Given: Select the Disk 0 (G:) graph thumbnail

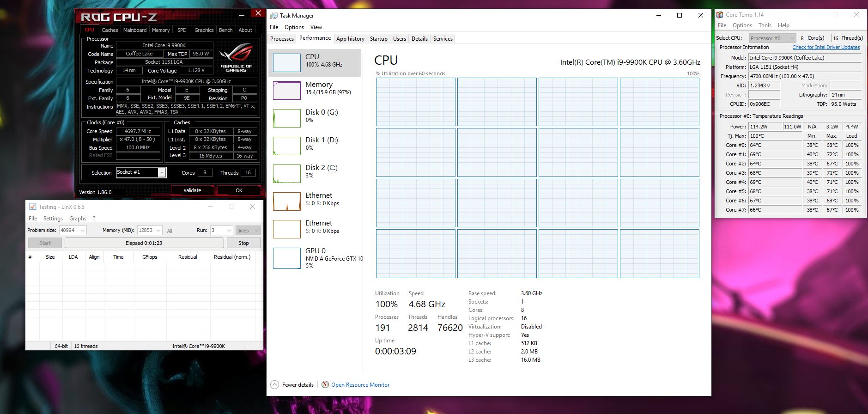Looking at the screenshot, I should (x=287, y=118).
